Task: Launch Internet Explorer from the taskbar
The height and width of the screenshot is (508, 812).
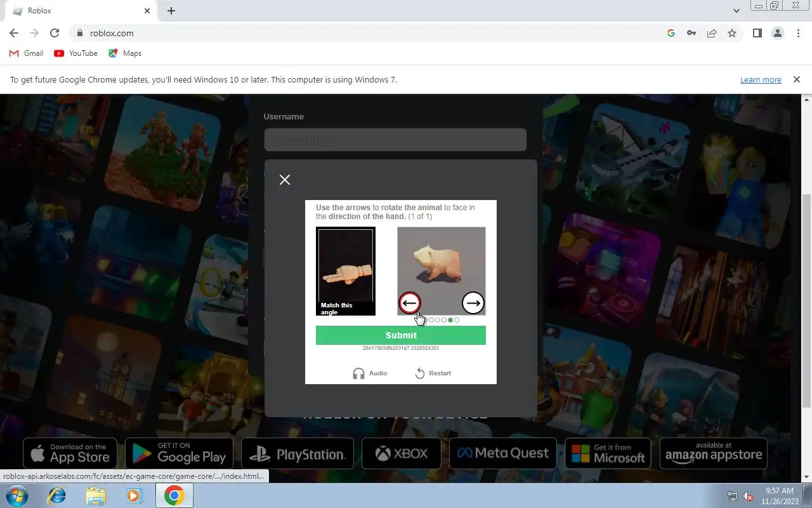Action: click(x=57, y=495)
